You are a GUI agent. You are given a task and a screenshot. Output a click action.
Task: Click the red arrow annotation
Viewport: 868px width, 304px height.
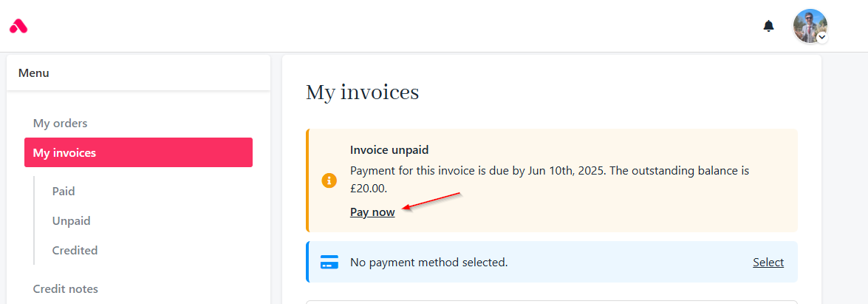point(431,201)
